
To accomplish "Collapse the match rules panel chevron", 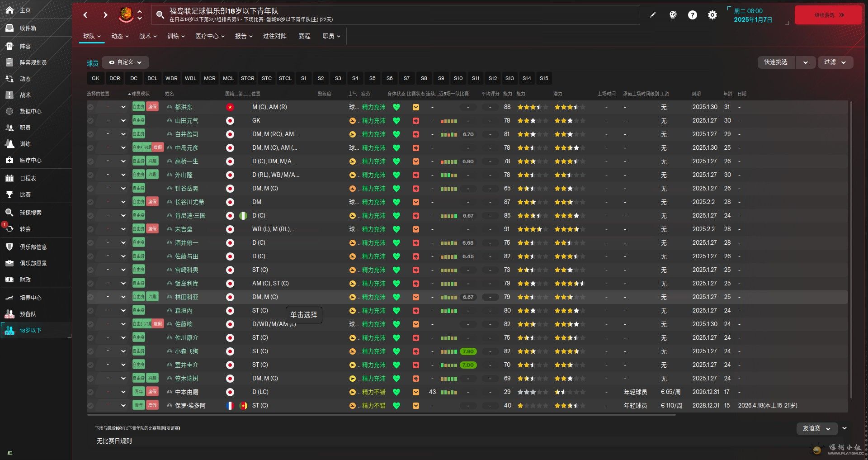I will (x=844, y=428).
